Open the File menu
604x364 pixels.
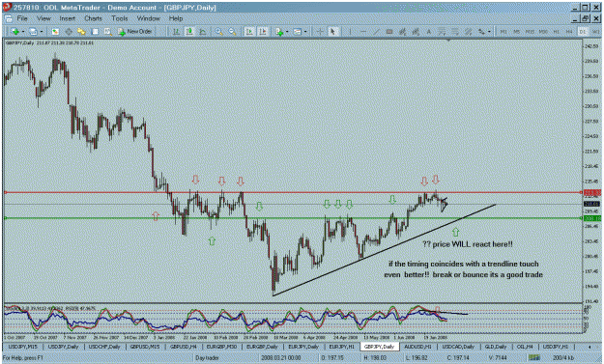coord(22,18)
